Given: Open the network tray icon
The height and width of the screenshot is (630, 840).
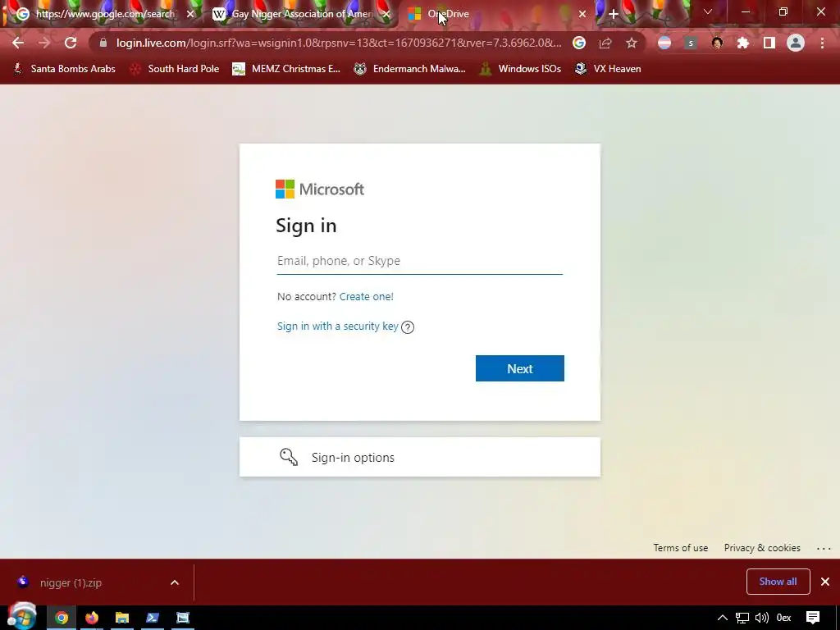Looking at the screenshot, I should click(x=742, y=618).
